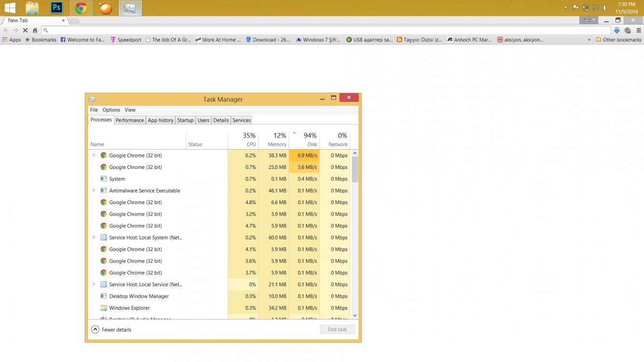Click process list scrollbar down arrow

tap(355, 315)
